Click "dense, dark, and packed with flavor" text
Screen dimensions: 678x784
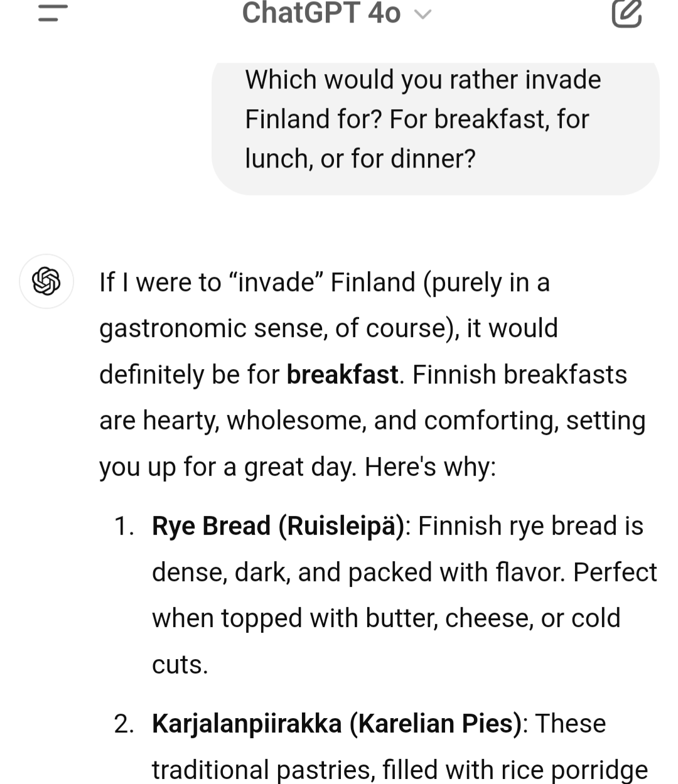(358, 572)
